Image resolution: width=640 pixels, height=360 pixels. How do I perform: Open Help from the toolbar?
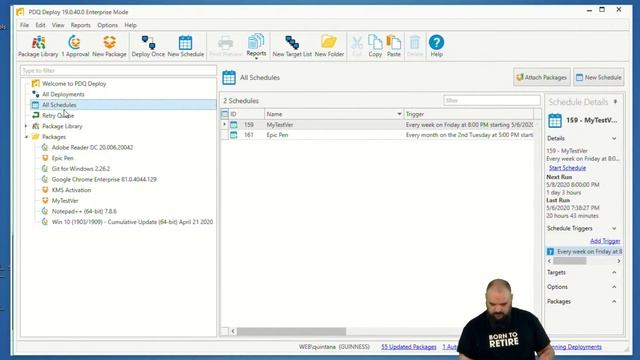point(436,46)
